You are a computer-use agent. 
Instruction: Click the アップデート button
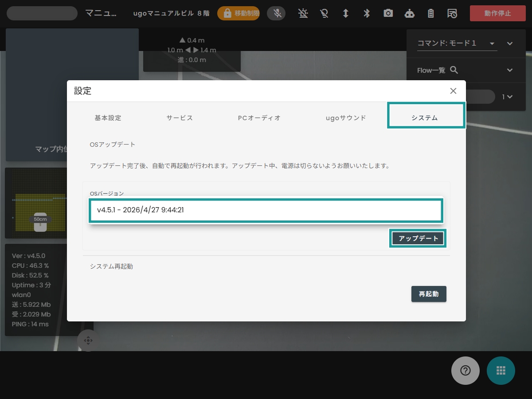[x=419, y=239]
